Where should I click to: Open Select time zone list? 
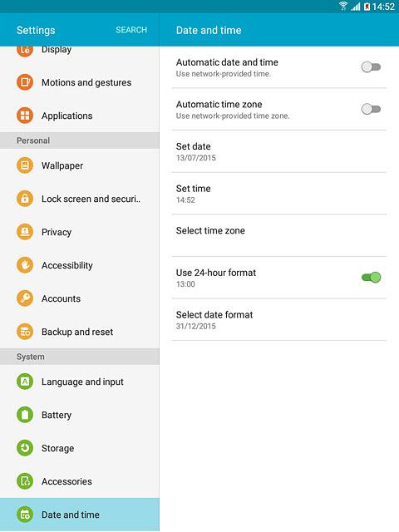[x=279, y=236]
